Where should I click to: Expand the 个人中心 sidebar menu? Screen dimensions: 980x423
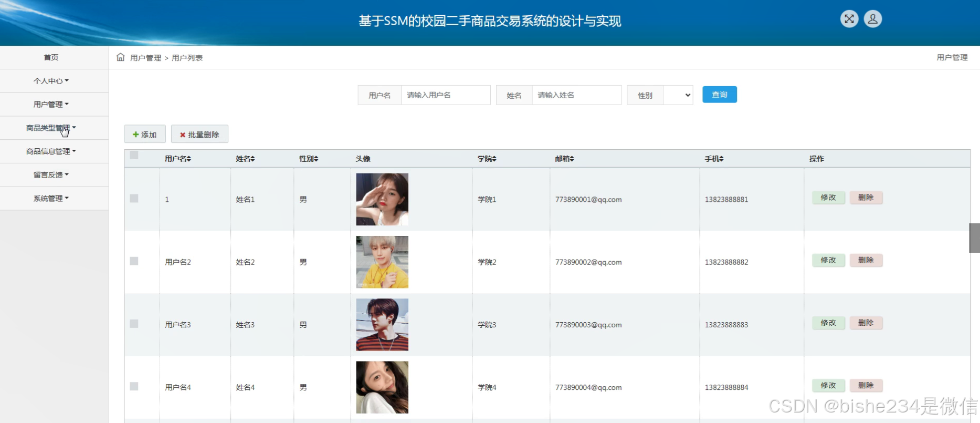click(54, 81)
